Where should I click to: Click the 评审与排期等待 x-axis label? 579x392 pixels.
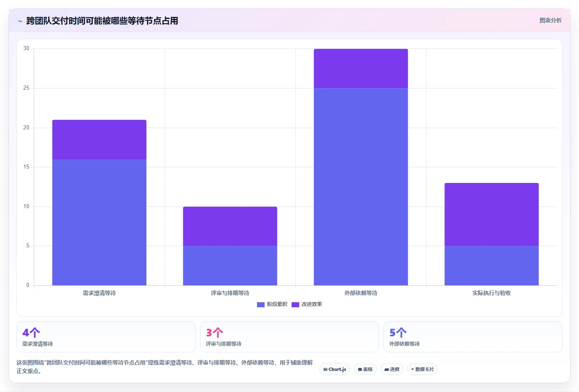pos(230,293)
